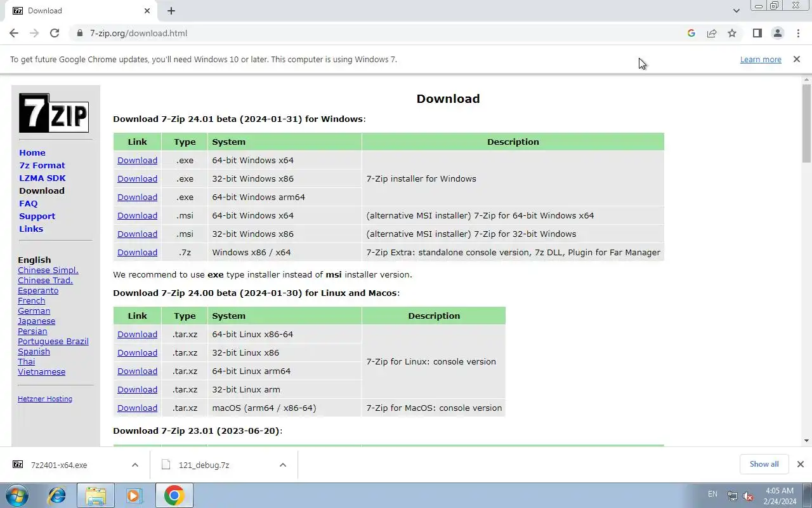Share this page via the share icon
This screenshot has height=508, width=812.
712,33
